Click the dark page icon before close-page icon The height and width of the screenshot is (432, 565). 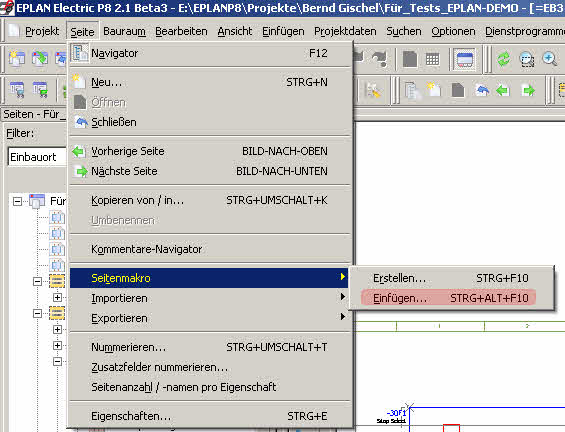458,90
